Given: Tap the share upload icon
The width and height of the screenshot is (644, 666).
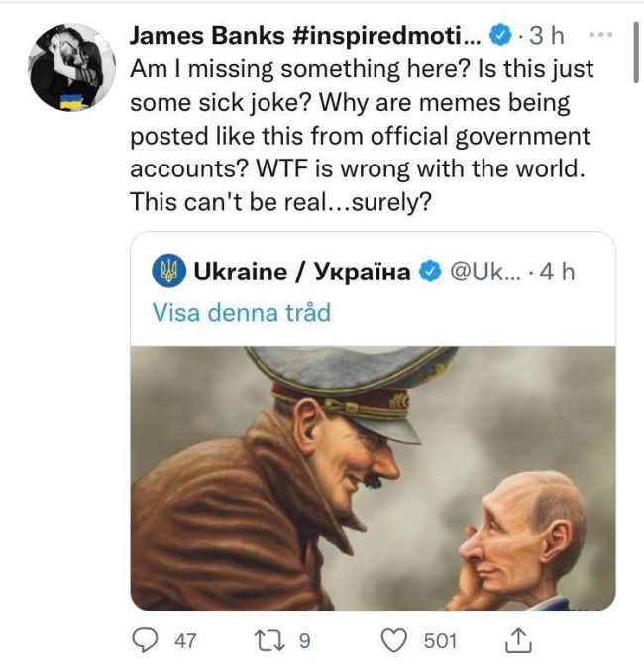Looking at the screenshot, I should (x=518, y=640).
